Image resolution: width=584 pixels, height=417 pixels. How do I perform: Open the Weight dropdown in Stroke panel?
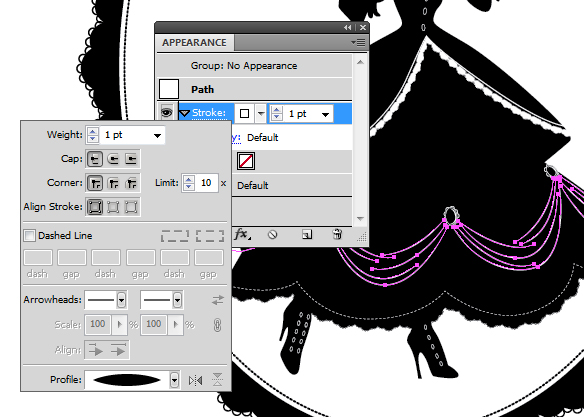(x=157, y=135)
